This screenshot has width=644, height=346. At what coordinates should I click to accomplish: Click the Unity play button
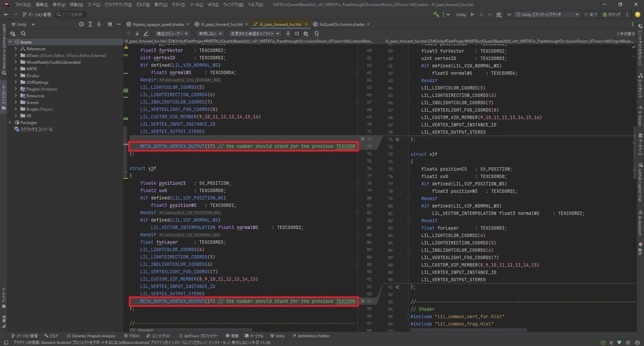(x=472, y=14)
